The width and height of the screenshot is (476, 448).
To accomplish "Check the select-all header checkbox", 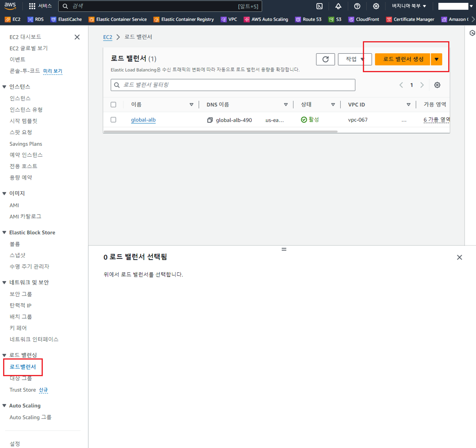I will coord(113,105).
